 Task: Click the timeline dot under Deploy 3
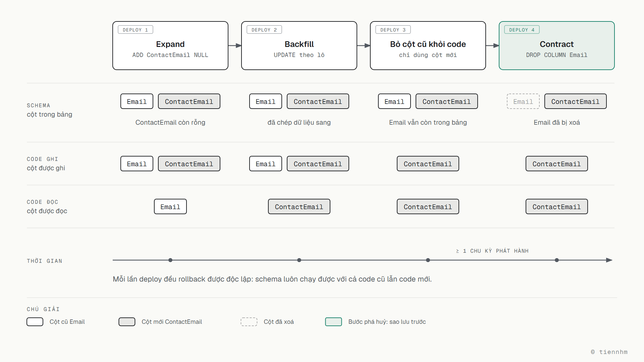[428, 260]
